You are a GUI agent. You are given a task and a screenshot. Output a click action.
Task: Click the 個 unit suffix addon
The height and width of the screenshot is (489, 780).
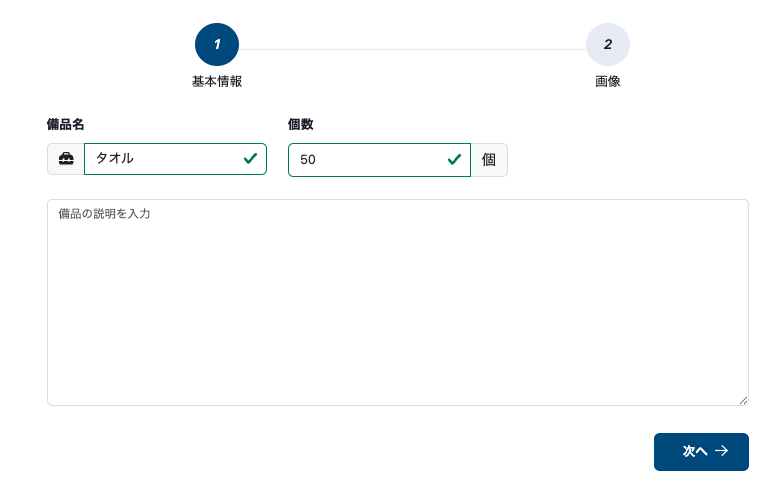(489, 160)
